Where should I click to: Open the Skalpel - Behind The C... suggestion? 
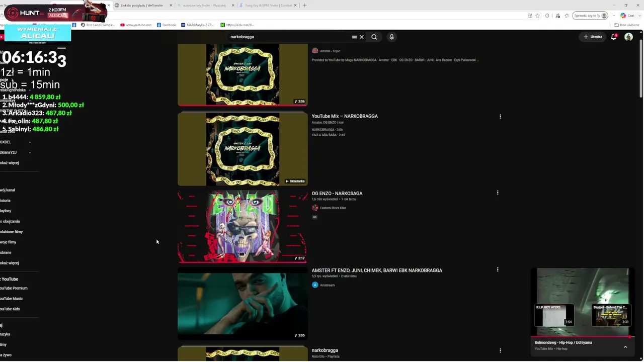[611, 315]
